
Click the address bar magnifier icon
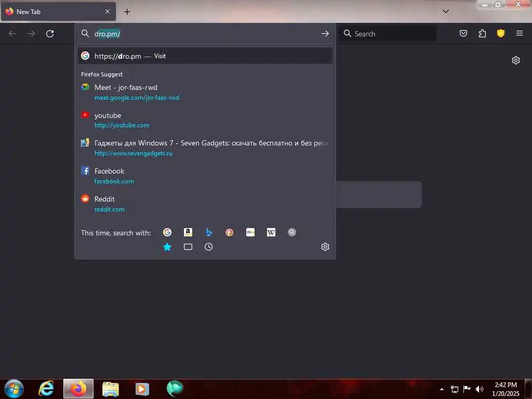click(85, 33)
